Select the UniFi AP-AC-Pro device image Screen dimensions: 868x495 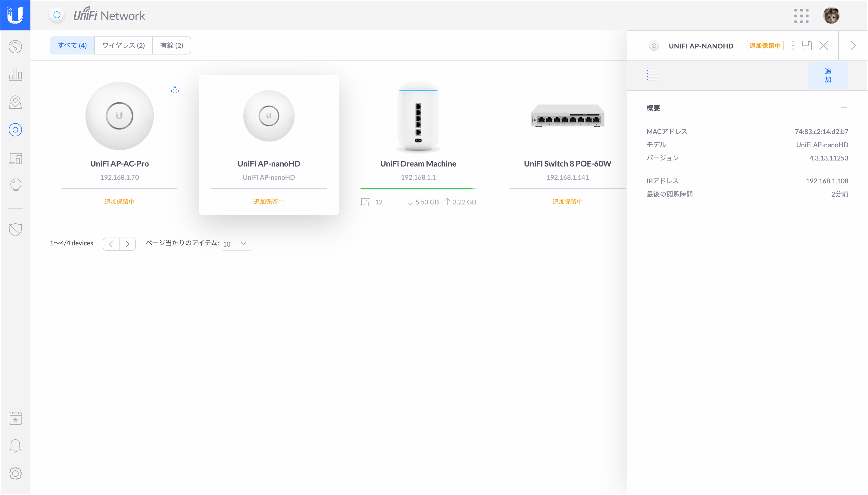click(119, 116)
